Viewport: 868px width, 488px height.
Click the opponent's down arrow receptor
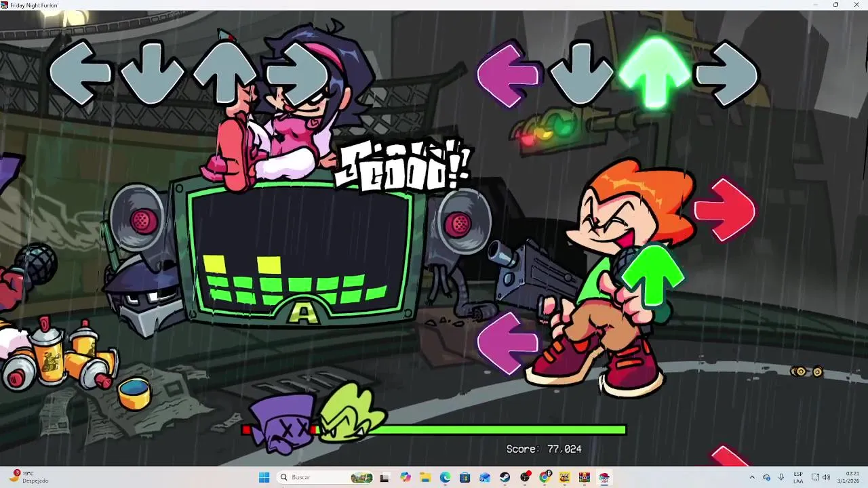tap(153, 73)
